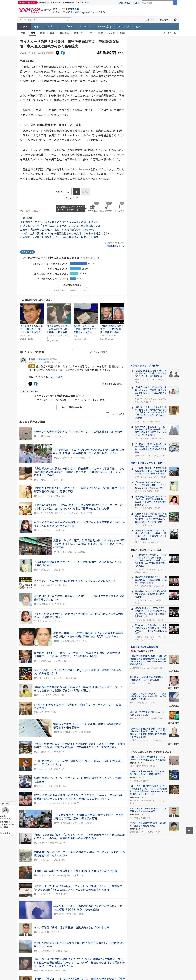Click 記事に関する報告 report icon link

(29, 210)
